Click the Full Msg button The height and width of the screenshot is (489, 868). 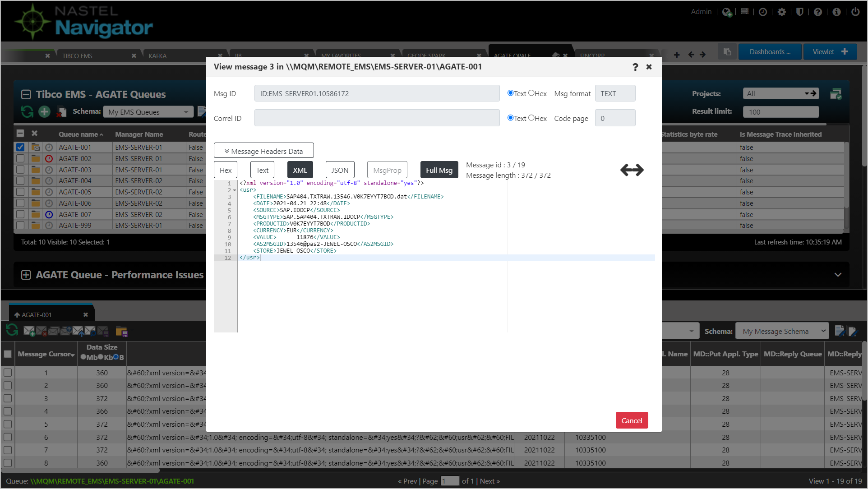439,170
